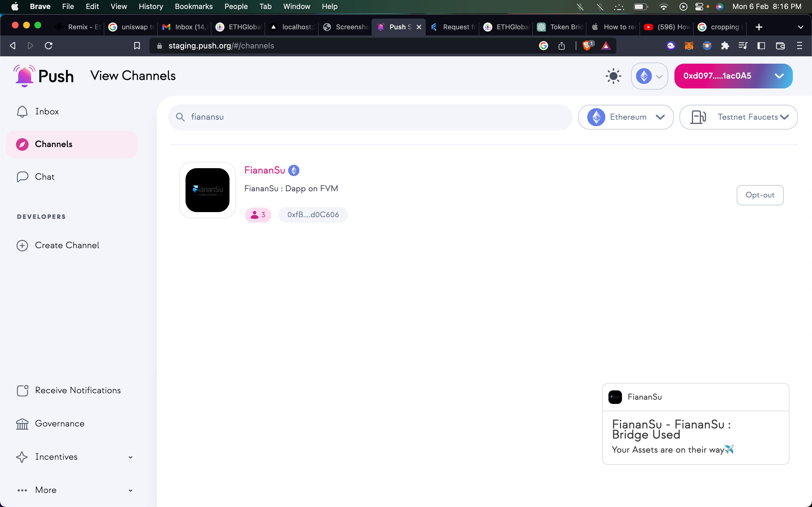
Task: Toggle light/dark mode sun icon
Action: pos(613,76)
